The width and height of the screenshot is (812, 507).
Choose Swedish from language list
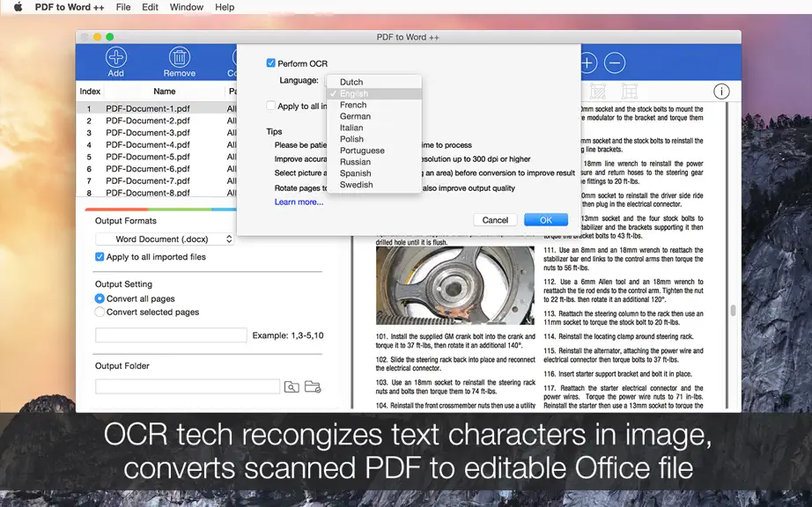374,185
